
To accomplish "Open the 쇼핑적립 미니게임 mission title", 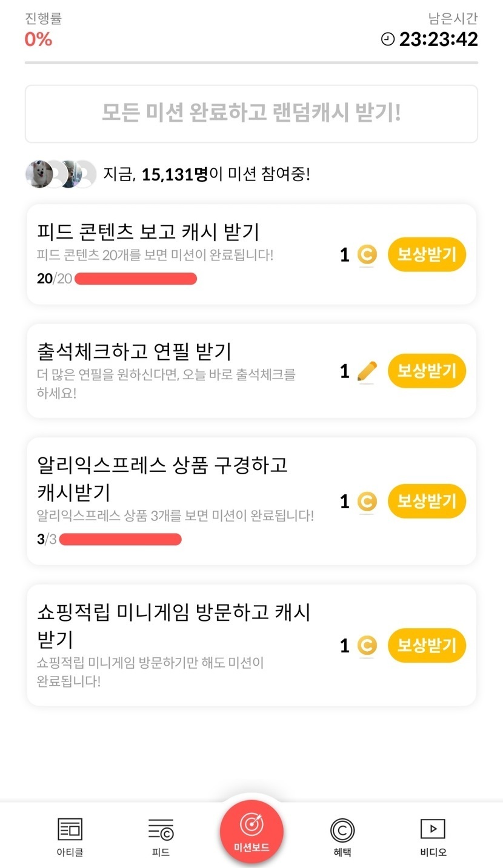I will coord(173,625).
